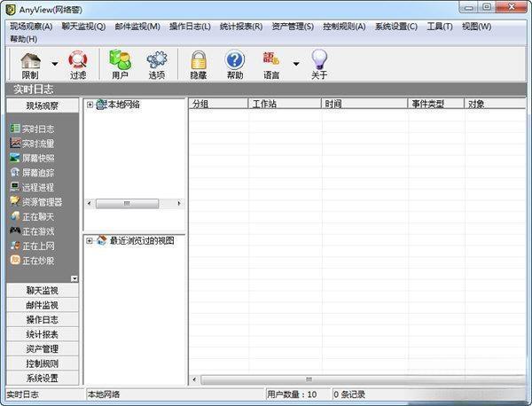This screenshot has width=532, height=406.
Task: Open the 工具(T) menu
Action: 440,27
